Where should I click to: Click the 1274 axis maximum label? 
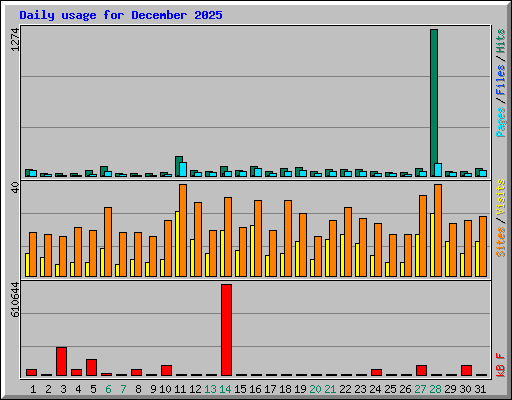[x=15, y=39]
